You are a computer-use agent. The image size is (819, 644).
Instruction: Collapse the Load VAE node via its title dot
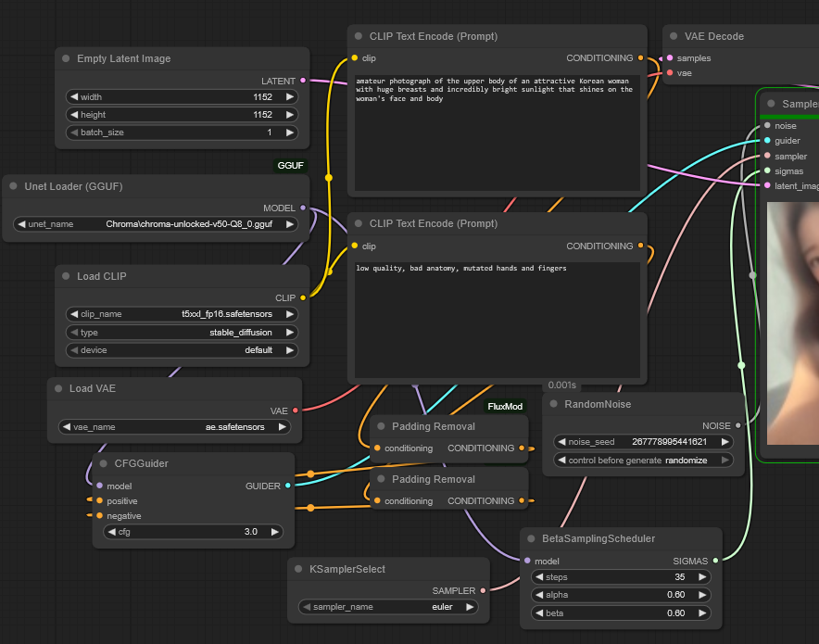pos(58,388)
